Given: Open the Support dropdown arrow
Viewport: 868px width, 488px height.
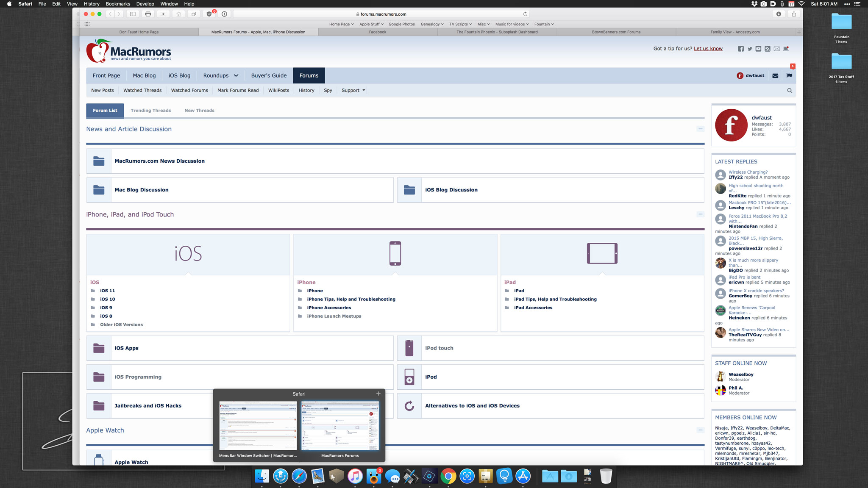Looking at the screenshot, I should [x=364, y=90].
